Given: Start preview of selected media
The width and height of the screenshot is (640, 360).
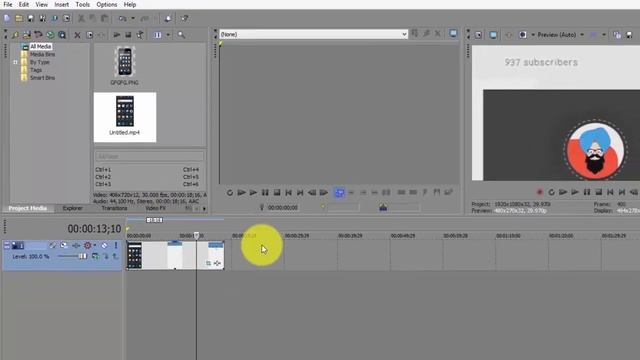Looking at the screenshot, I should (117, 35).
